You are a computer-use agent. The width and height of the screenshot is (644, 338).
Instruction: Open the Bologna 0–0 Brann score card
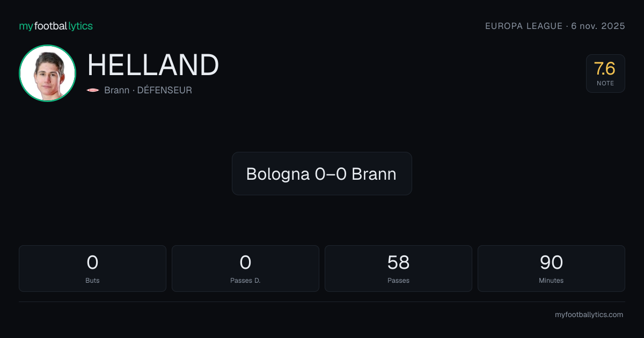coord(322,173)
